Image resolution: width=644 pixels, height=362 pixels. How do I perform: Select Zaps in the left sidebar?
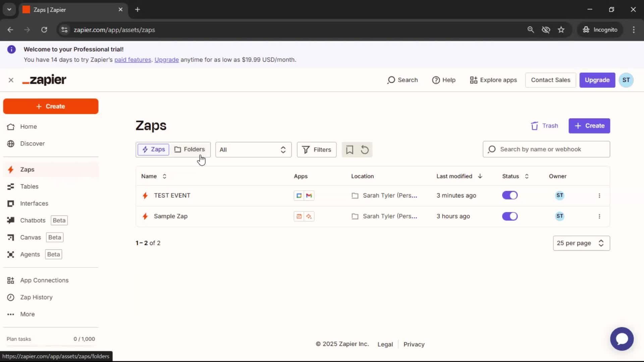tap(51, 170)
